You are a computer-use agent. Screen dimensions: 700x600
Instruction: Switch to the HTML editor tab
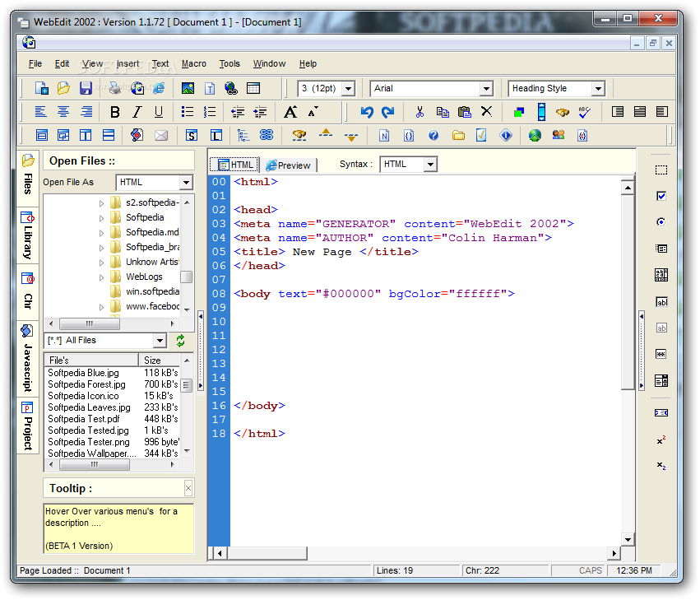click(234, 165)
